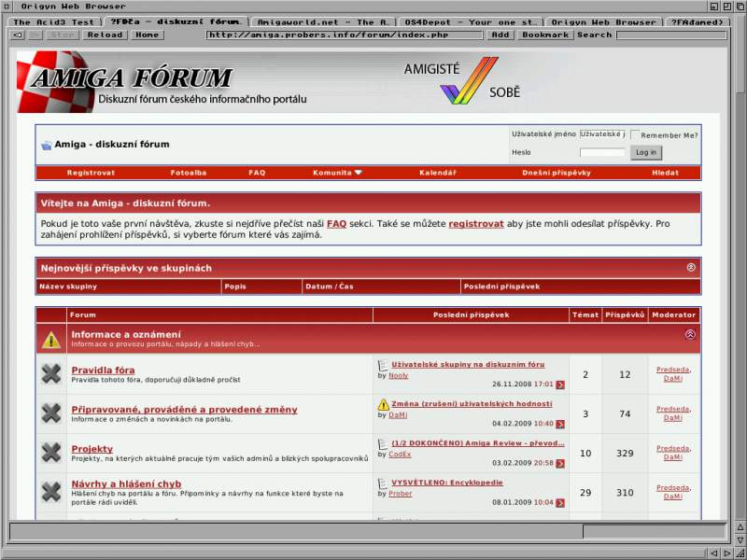
Task: Go to last post arrow at 04.02.2009
Action: click(x=560, y=425)
